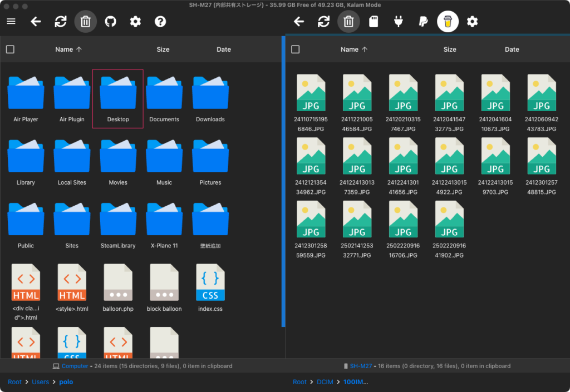The image size is (570, 392).
Task: Open the hamburger menu in left panel
Action: point(11,22)
